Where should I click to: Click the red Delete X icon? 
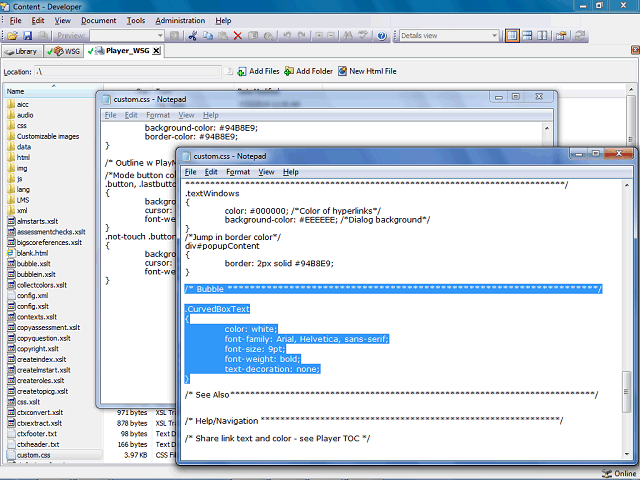[x=238, y=36]
